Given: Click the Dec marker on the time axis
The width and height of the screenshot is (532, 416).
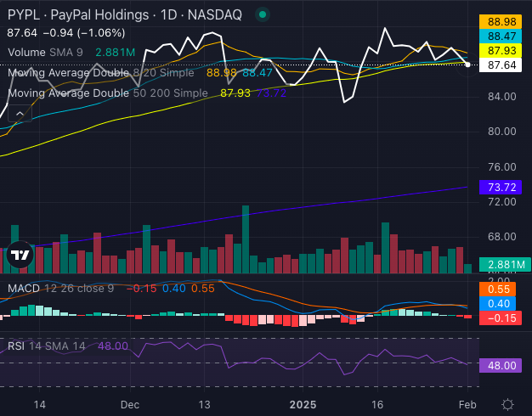Looking at the screenshot, I should (129, 405).
